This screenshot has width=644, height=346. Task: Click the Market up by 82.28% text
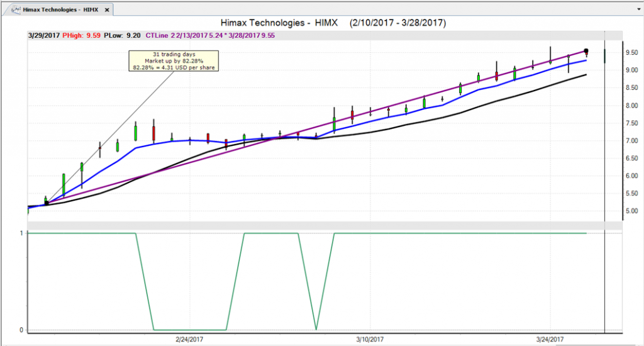click(174, 61)
